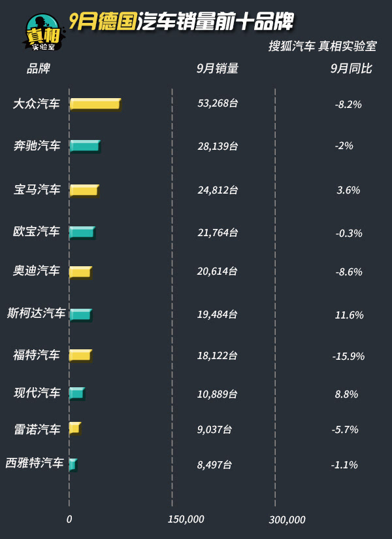
Task: Click the 150,000 axis label
Action: 186,519
